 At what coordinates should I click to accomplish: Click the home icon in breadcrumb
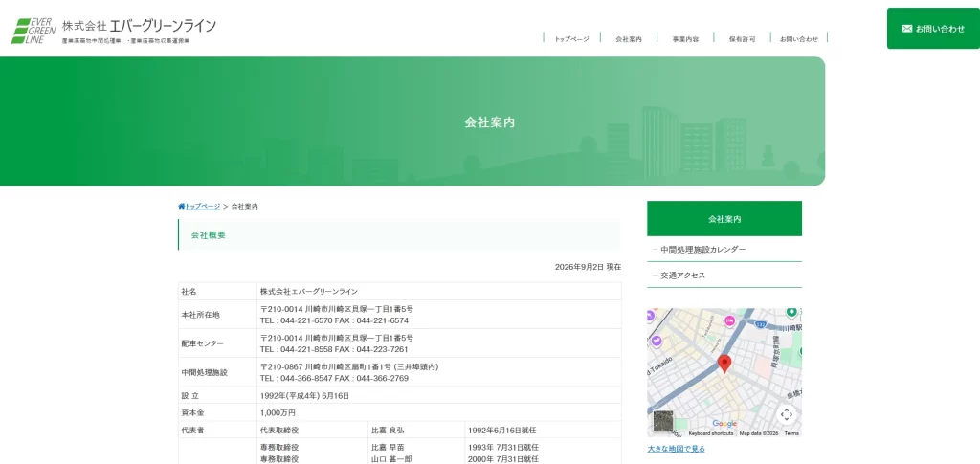click(181, 206)
